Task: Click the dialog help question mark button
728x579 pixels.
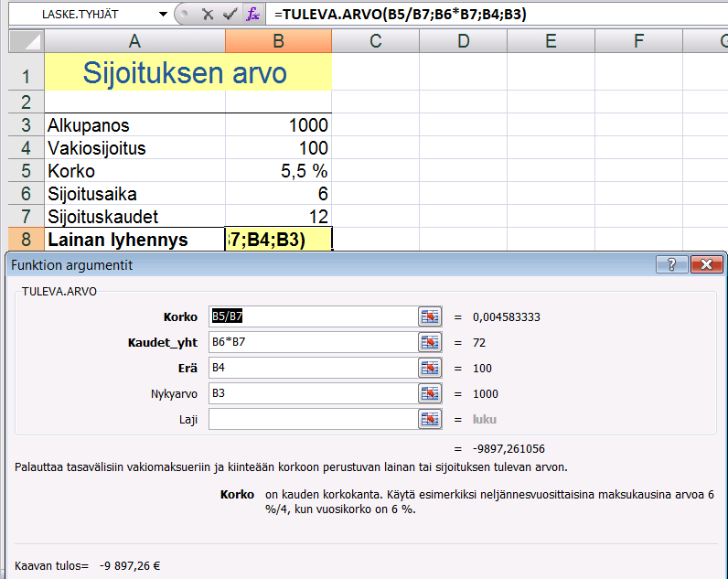Action: 671,264
